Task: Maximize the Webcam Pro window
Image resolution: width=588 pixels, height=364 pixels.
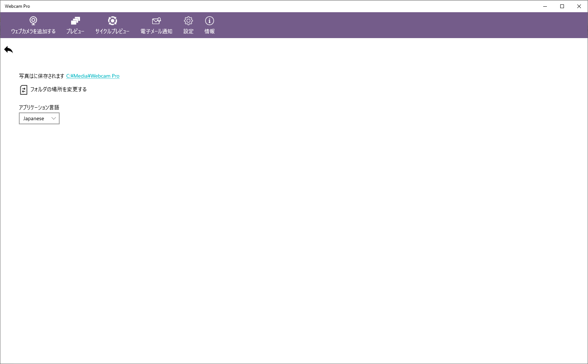Action: pos(562,6)
